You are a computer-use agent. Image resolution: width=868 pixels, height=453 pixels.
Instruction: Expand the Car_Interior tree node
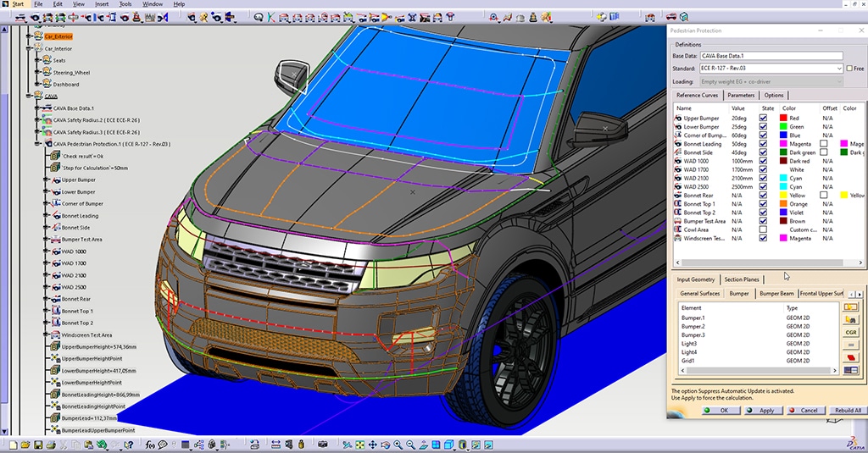(30, 48)
